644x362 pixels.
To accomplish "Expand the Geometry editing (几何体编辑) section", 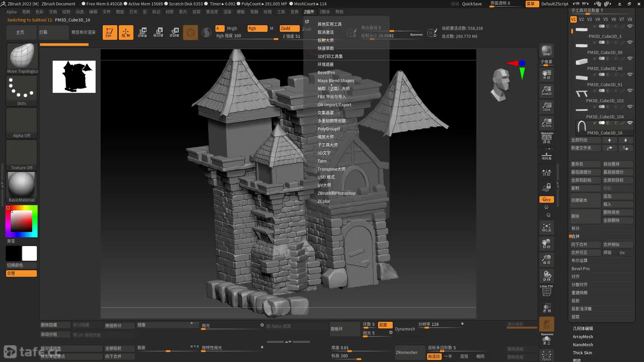I will [583, 328].
